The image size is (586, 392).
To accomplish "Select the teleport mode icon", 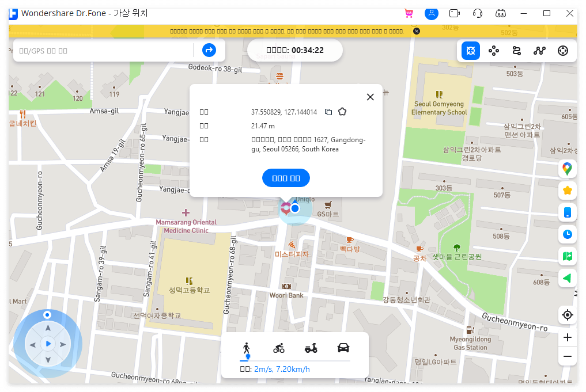I will click(x=471, y=51).
